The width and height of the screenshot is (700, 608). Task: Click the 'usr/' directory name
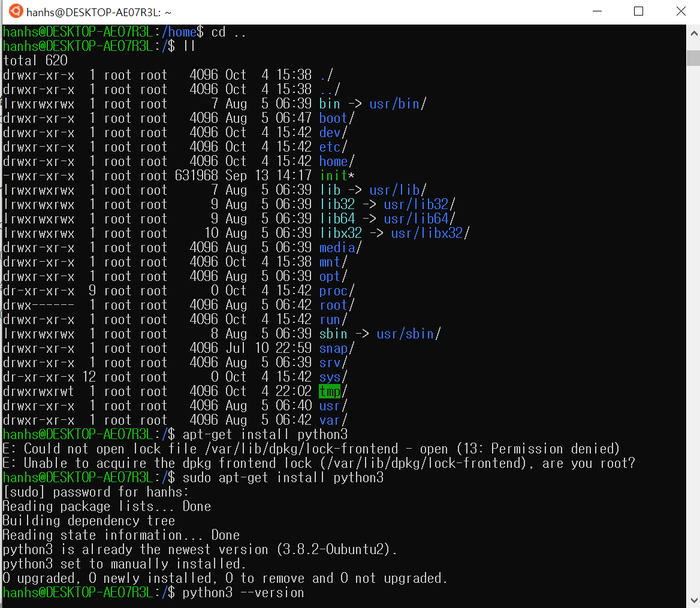coord(333,406)
